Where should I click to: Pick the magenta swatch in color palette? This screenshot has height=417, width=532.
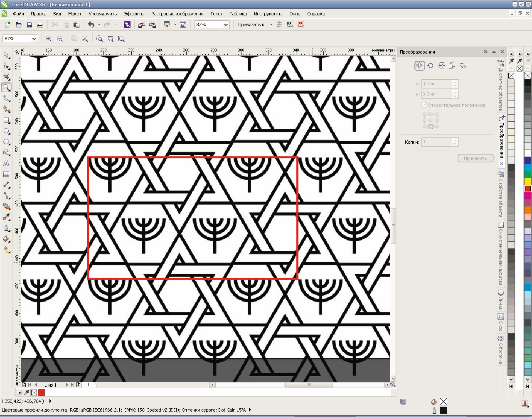click(528, 195)
